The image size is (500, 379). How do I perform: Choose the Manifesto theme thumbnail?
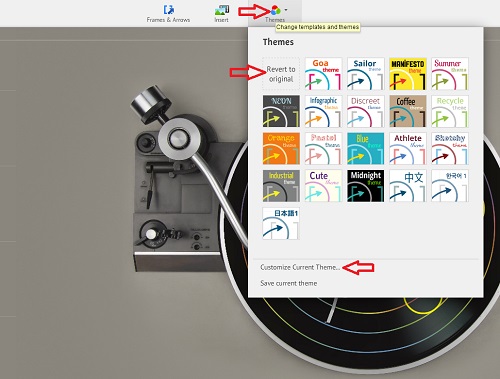[408, 74]
